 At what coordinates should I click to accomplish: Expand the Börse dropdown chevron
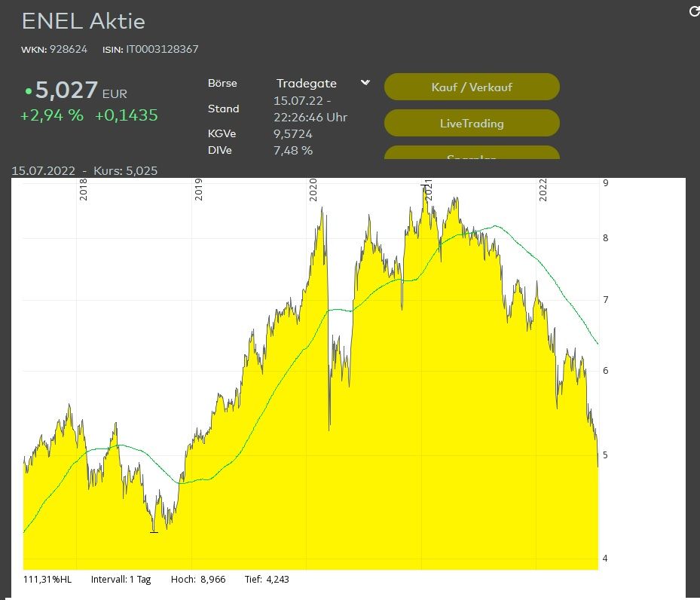(365, 83)
